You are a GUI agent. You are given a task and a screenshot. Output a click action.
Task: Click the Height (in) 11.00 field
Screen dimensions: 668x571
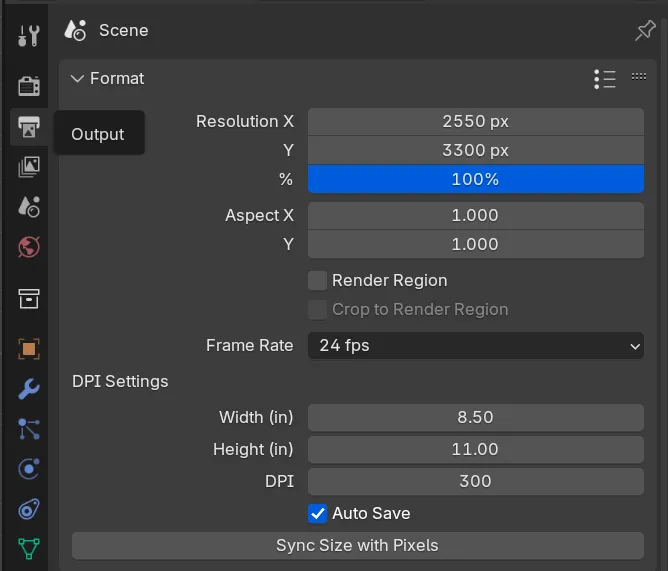coord(475,450)
